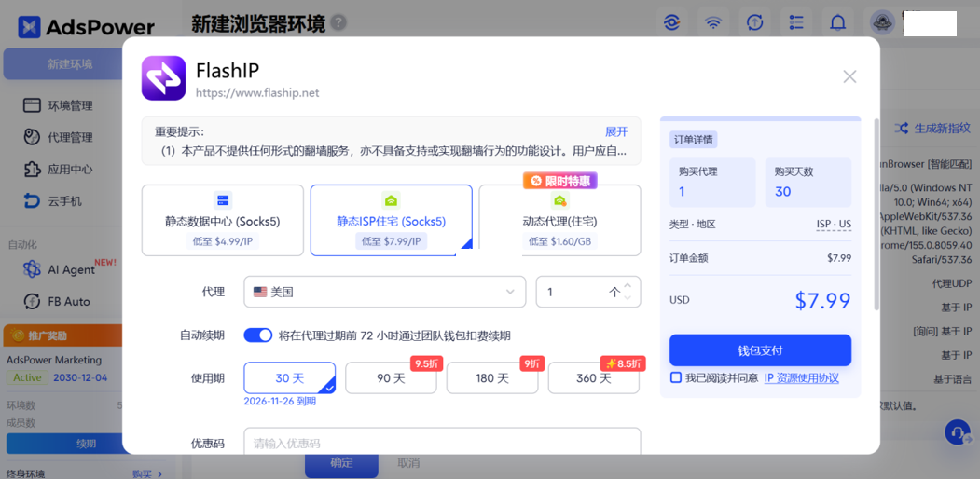
Task: Click the user avatar icon
Action: coord(883,23)
